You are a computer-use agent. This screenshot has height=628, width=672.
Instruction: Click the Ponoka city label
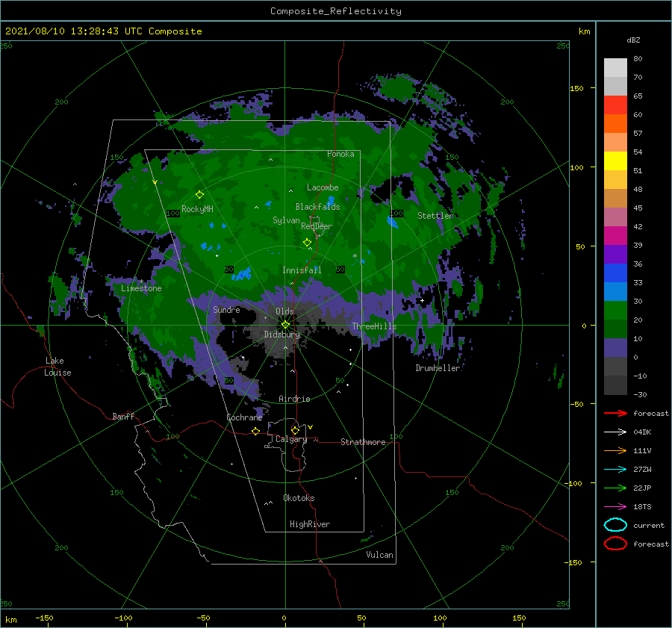coord(340,154)
